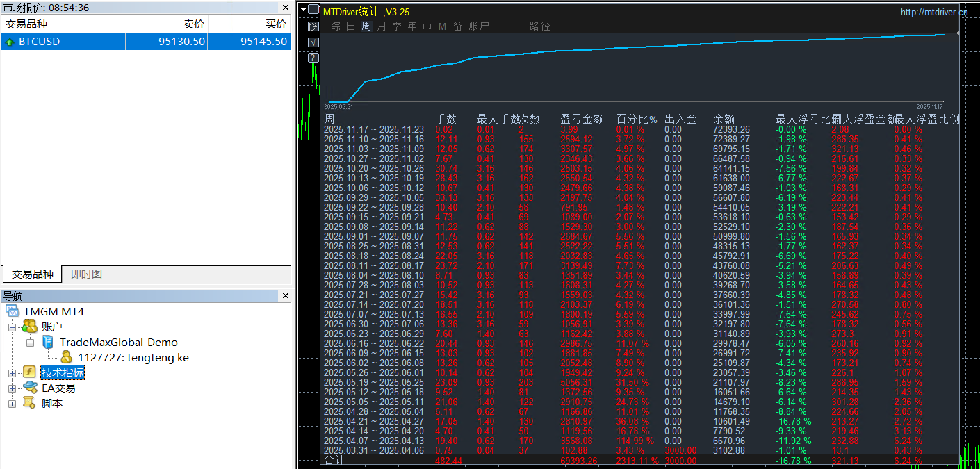Click the 手数 column heading
The width and height of the screenshot is (980, 469).
[446, 119]
